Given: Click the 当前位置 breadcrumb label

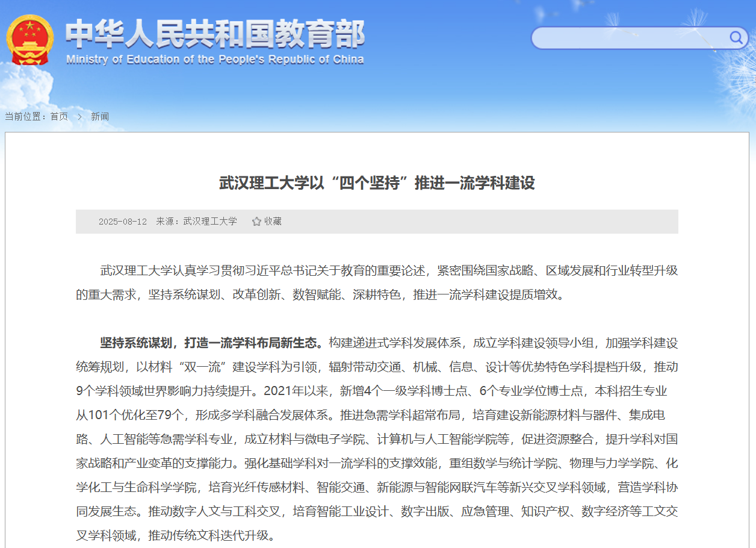Looking at the screenshot, I should click(x=25, y=116).
